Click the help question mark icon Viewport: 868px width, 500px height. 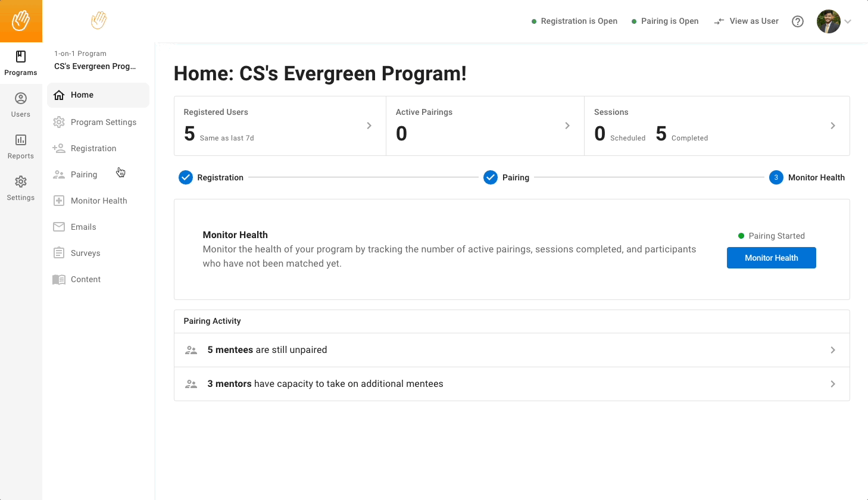(798, 21)
